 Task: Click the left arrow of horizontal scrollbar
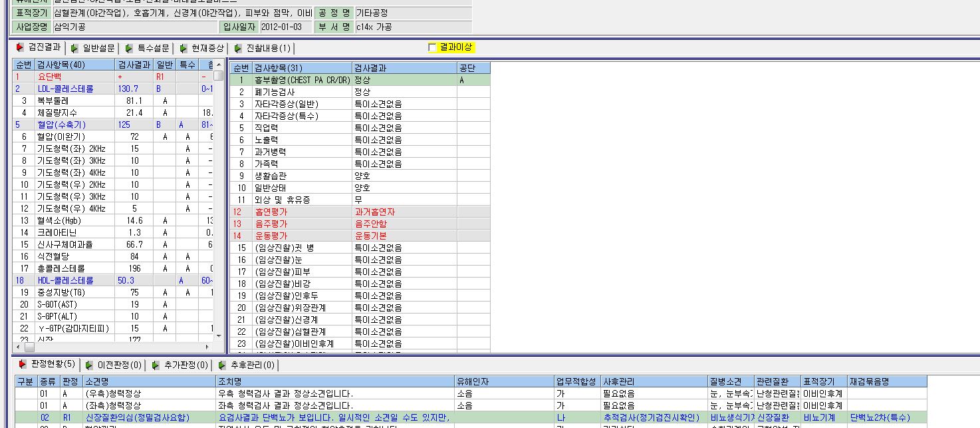click(18, 347)
